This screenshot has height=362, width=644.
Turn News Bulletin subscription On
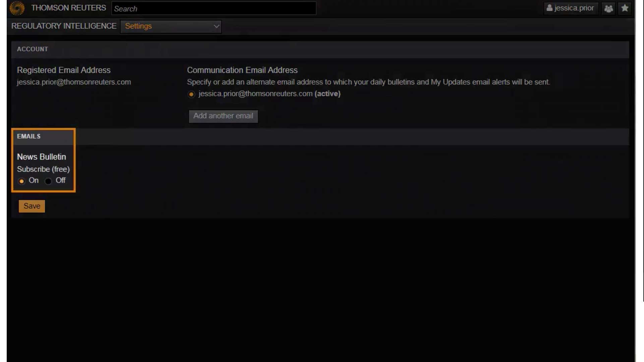[21, 181]
